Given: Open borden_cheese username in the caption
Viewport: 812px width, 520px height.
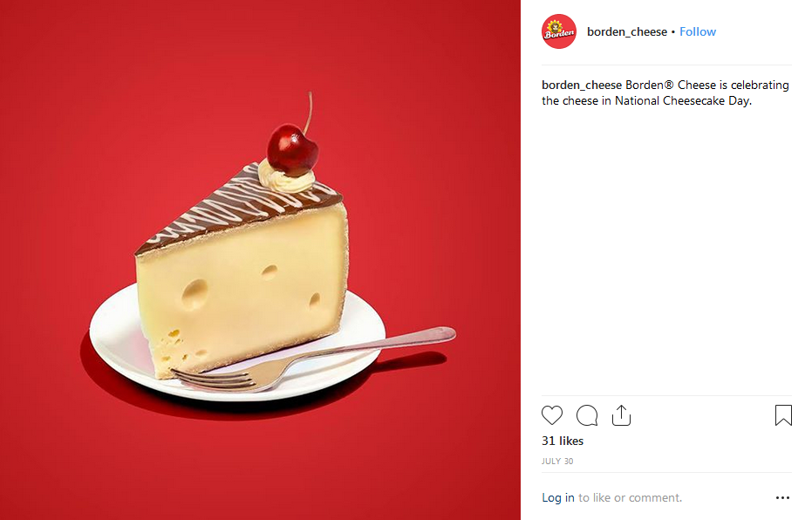Looking at the screenshot, I should (x=582, y=85).
